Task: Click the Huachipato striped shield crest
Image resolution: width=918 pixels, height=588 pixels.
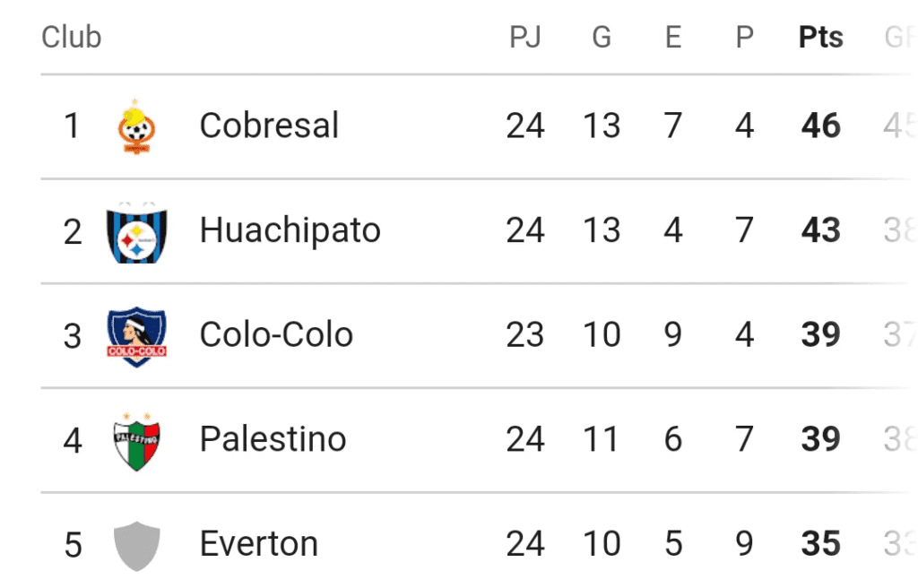Action: (136, 232)
